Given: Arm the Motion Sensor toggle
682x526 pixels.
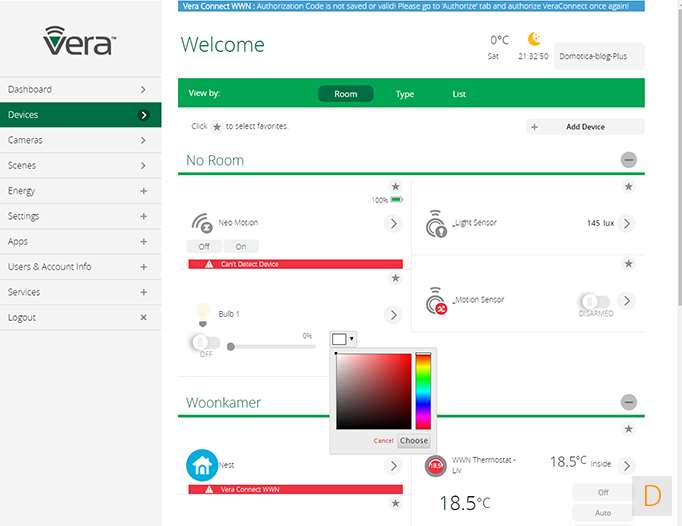Looking at the screenshot, I should tap(594, 301).
